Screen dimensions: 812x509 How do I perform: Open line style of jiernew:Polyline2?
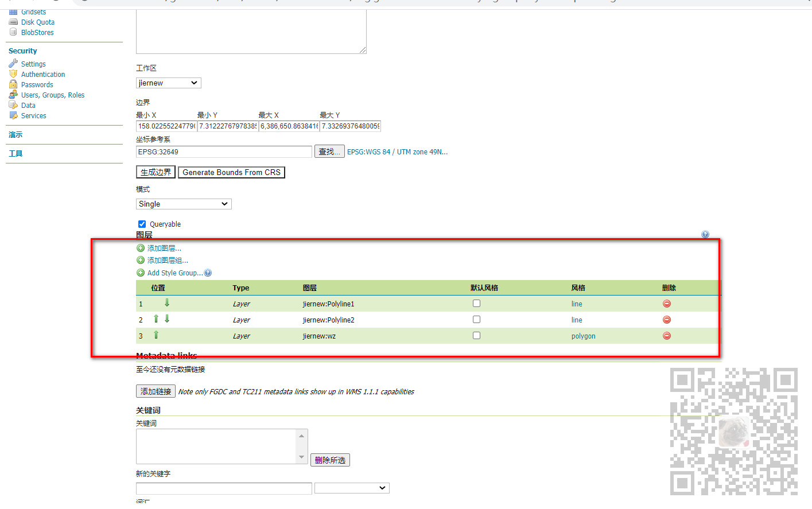(577, 320)
